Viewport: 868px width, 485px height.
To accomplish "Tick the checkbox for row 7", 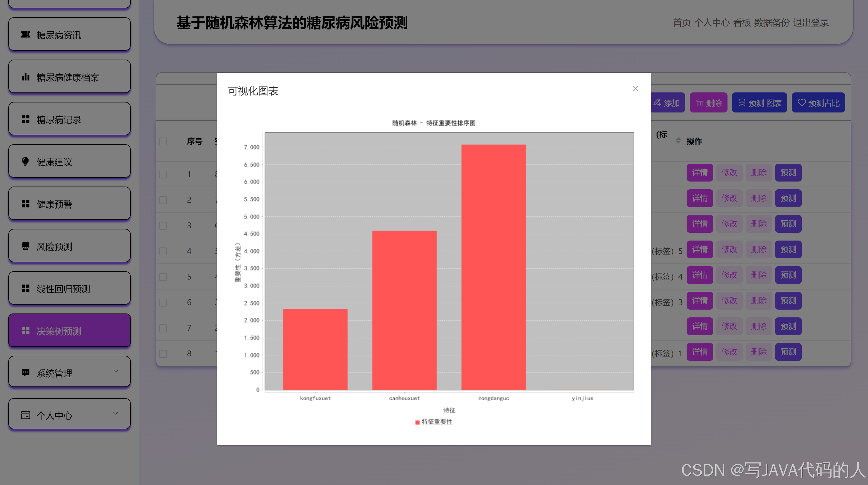I will pos(163,328).
